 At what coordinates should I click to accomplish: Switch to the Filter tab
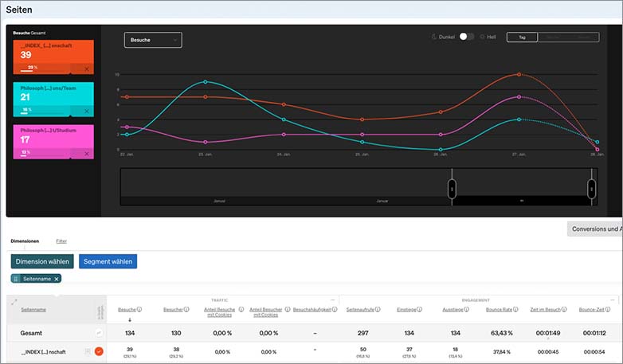point(61,241)
